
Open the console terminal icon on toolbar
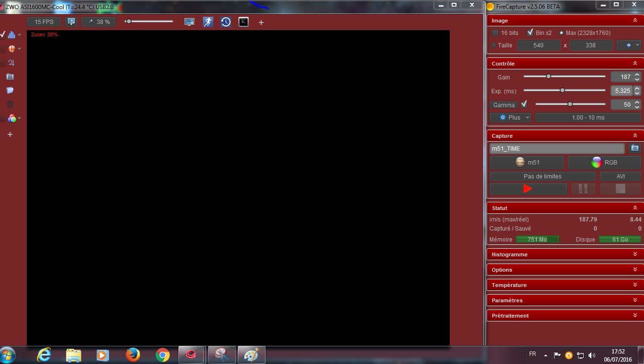point(243,22)
